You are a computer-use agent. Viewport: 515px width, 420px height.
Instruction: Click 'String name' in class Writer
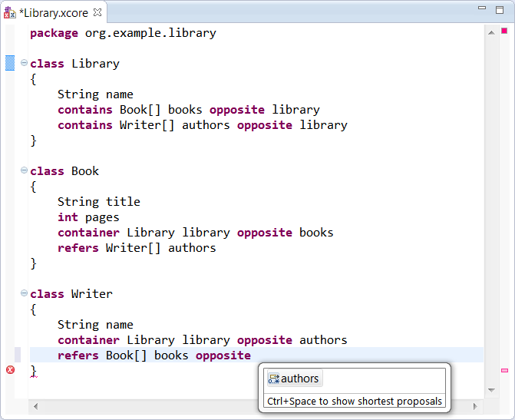coord(96,325)
